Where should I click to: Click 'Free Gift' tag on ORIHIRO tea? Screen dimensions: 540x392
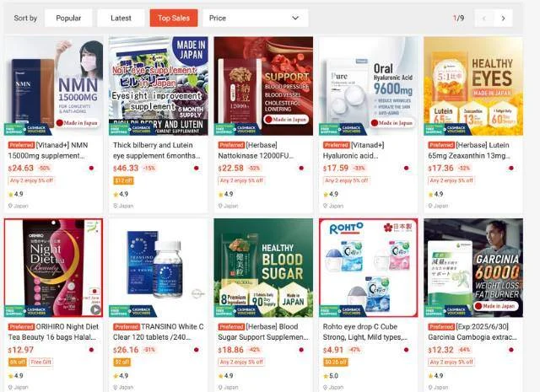click(41, 362)
